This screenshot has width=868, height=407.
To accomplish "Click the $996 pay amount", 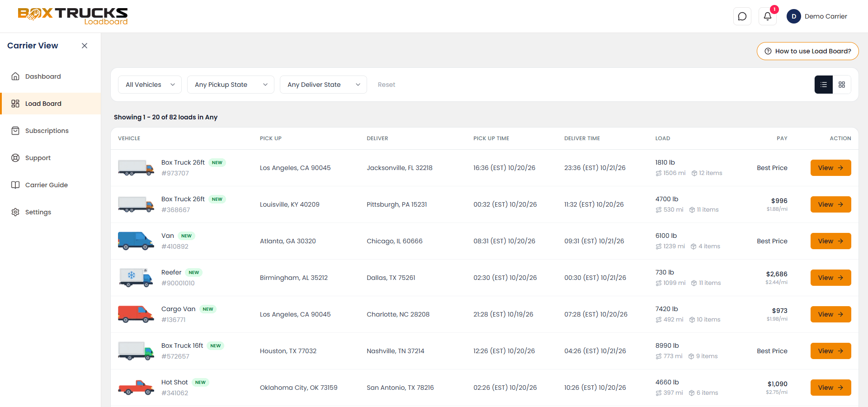I will click(779, 201).
